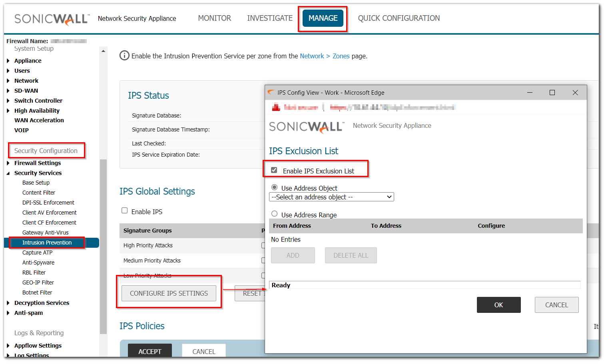Collapse the Security Services section

point(8,173)
